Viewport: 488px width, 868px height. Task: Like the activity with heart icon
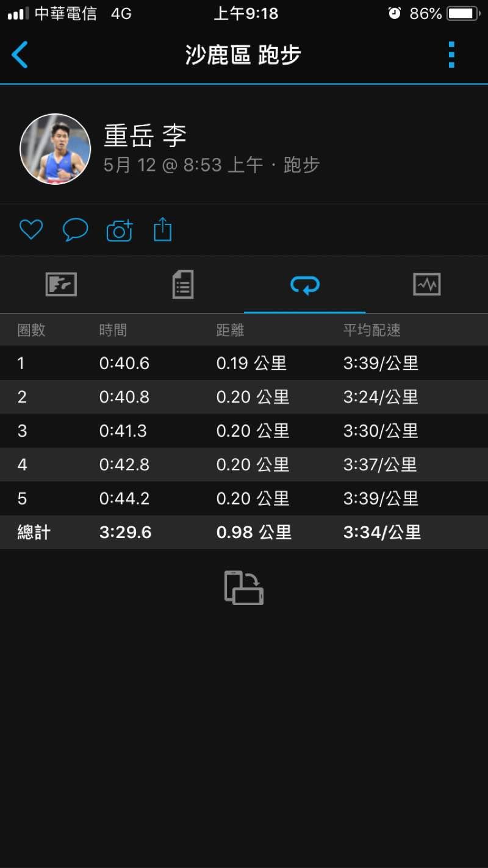point(31,229)
